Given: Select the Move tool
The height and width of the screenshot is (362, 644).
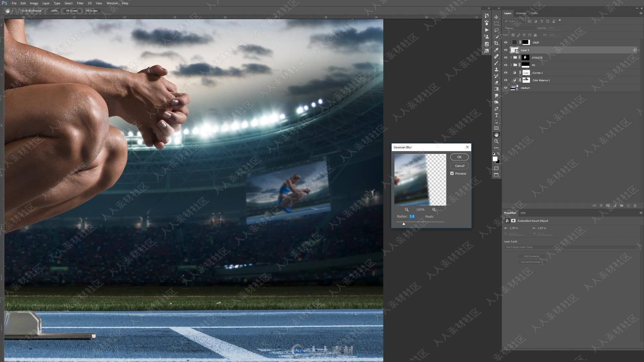Looking at the screenshot, I should (x=496, y=17).
